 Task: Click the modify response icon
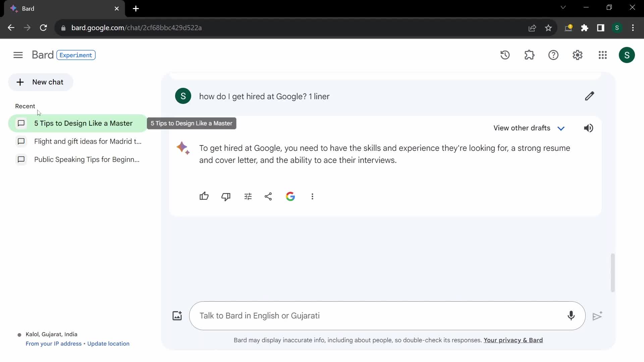248,196
